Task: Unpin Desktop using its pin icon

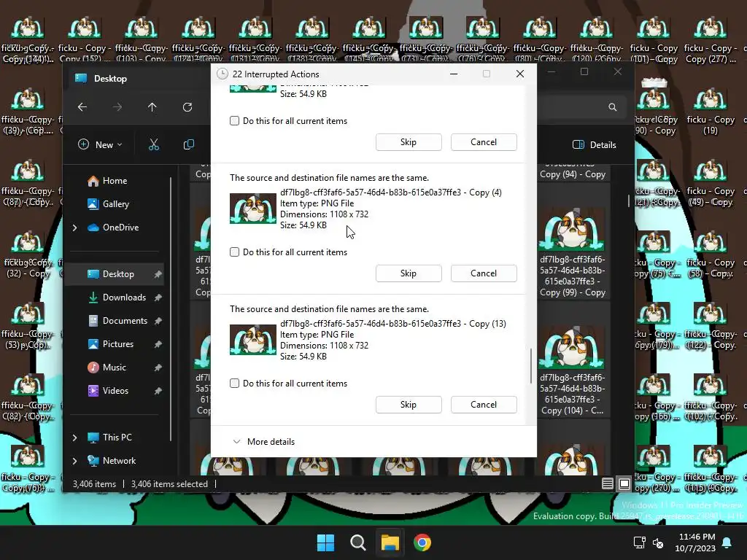Action: tap(158, 274)
